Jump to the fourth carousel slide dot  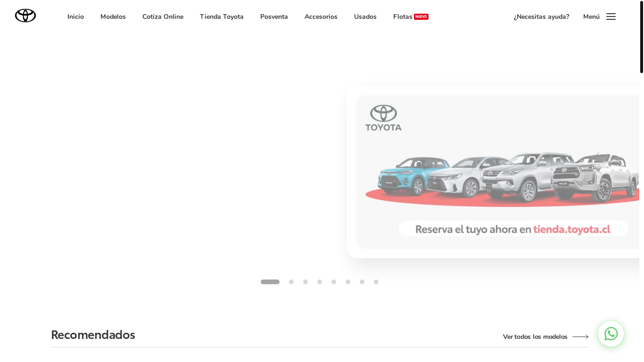point(320,282)
